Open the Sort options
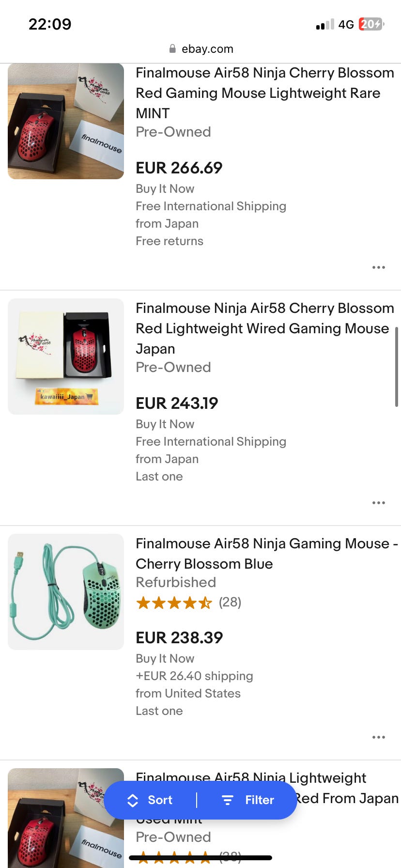 click(x=150, y=800)
